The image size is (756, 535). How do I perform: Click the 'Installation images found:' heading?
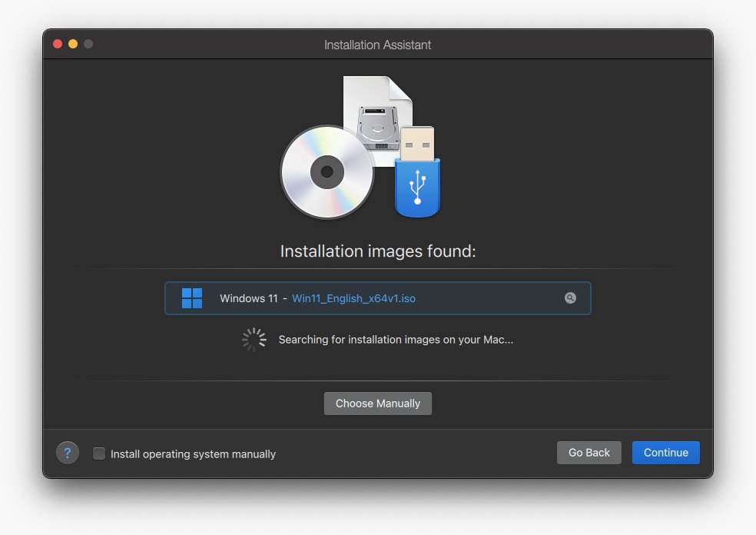(378, 251)
